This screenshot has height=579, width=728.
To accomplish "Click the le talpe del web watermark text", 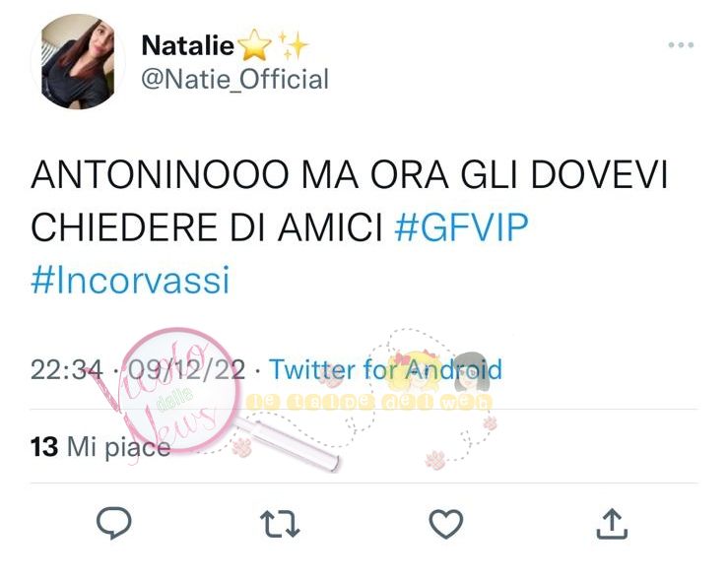I will (368, 402).
